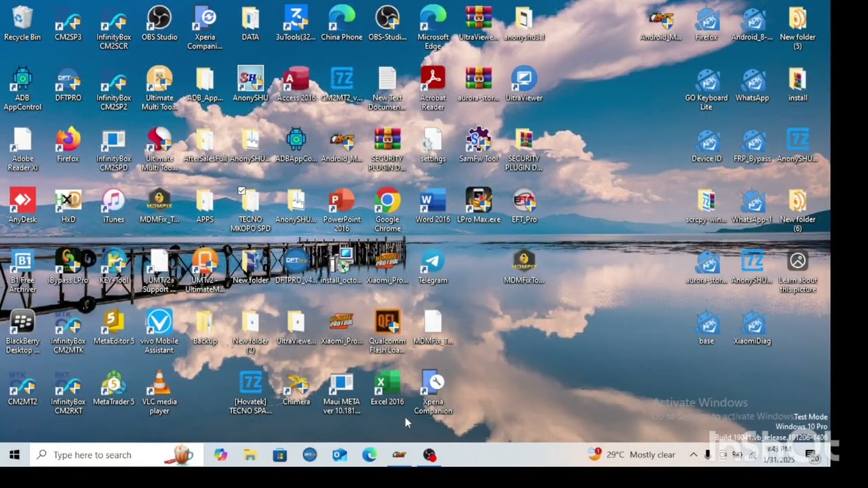Launch PowerPoint 2016

pyautogui.click(x=342, y=210)
